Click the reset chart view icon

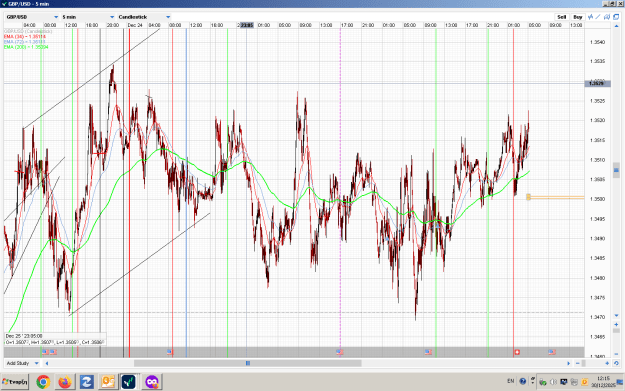616,363
